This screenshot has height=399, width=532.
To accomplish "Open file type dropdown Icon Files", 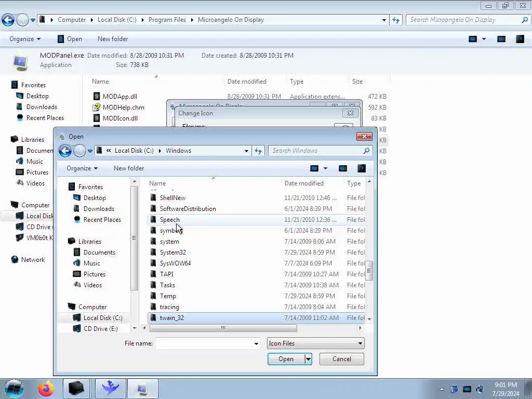I will 315,343.
